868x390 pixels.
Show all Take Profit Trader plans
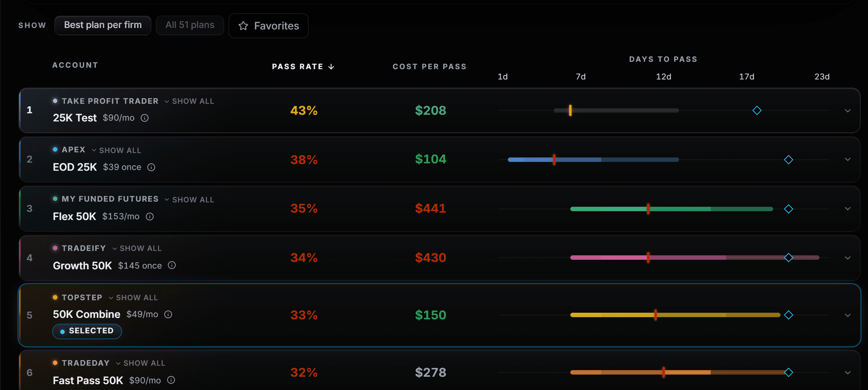pos(189,101)
